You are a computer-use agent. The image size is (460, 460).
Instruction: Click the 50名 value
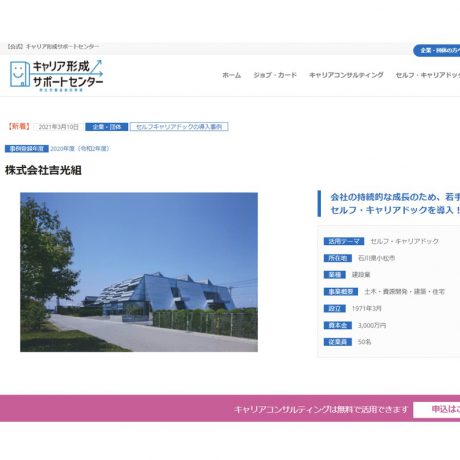click(364, 342)
